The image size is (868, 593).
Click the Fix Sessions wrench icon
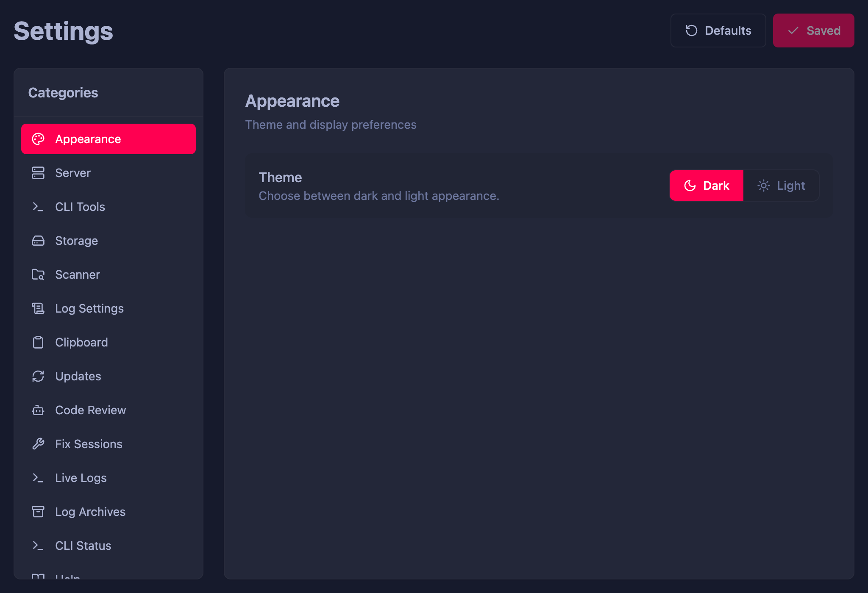point(39,444)
